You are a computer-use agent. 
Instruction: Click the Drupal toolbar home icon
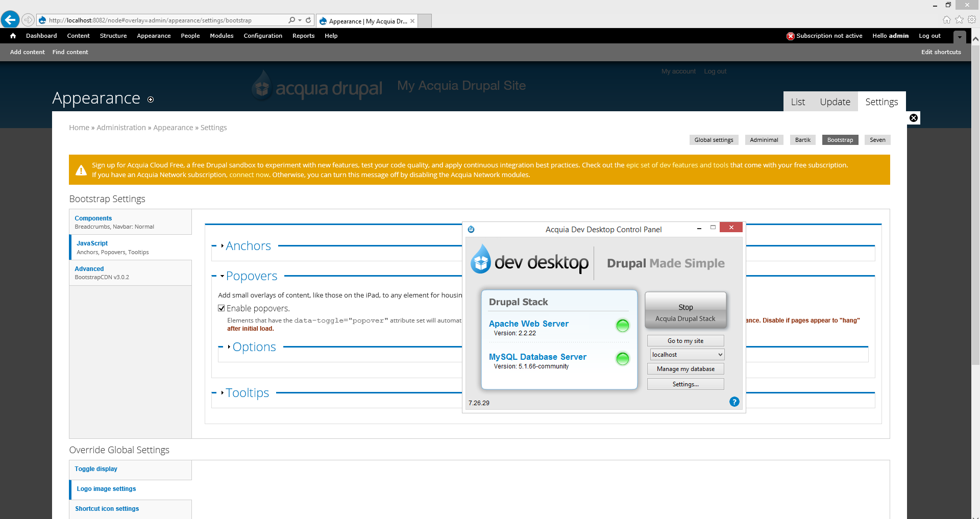click(x=13, y=36)
